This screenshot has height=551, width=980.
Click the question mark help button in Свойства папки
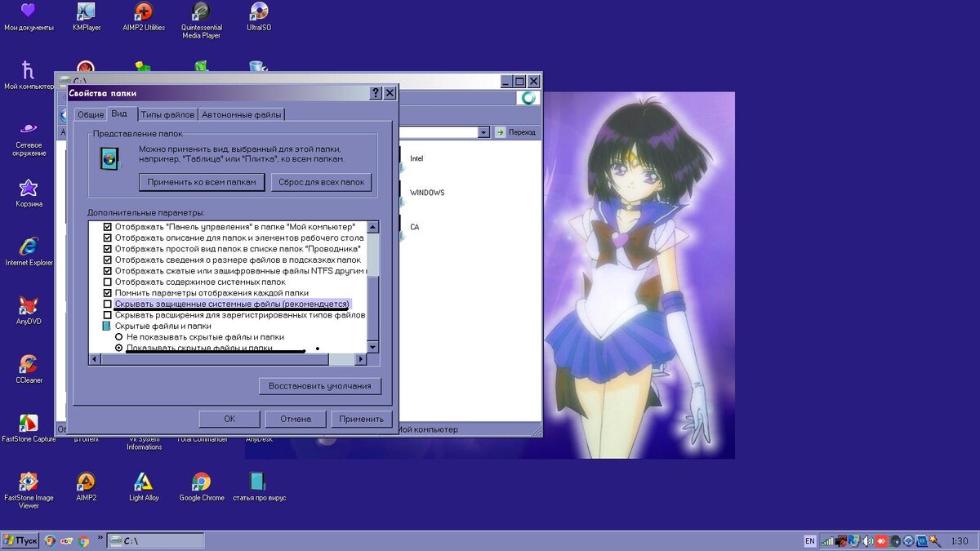pyautogui.click(x=376, y=94)
